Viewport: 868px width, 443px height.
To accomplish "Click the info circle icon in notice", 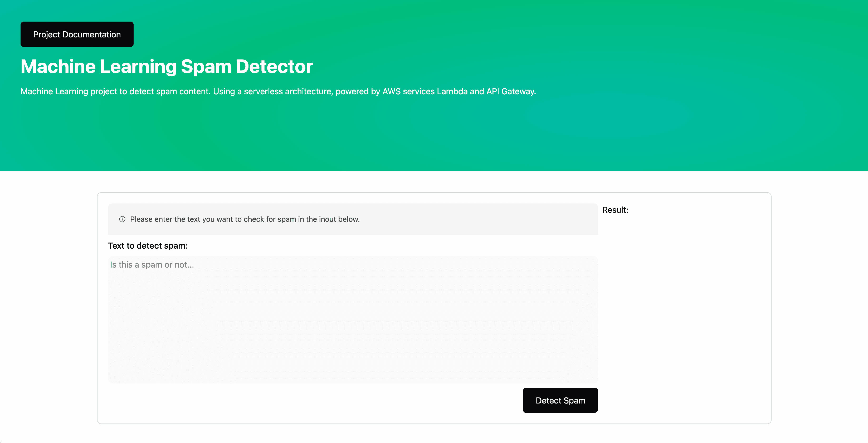I will [x=122, y=219].
